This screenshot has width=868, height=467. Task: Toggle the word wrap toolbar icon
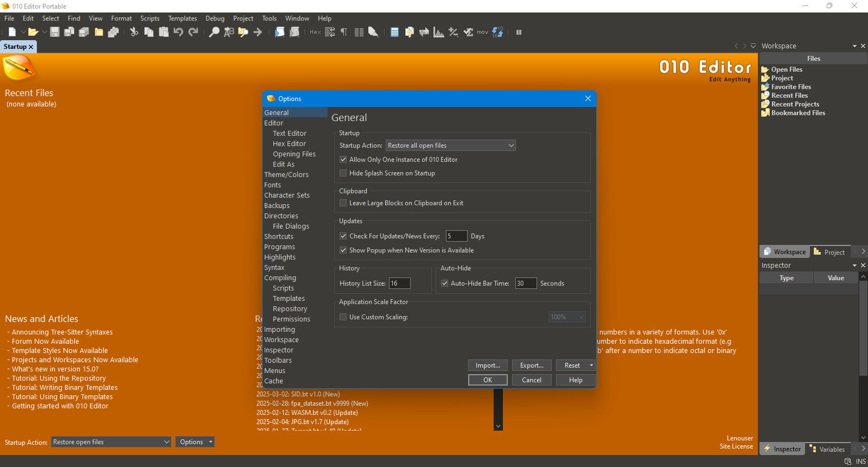(x=330, y=32)
